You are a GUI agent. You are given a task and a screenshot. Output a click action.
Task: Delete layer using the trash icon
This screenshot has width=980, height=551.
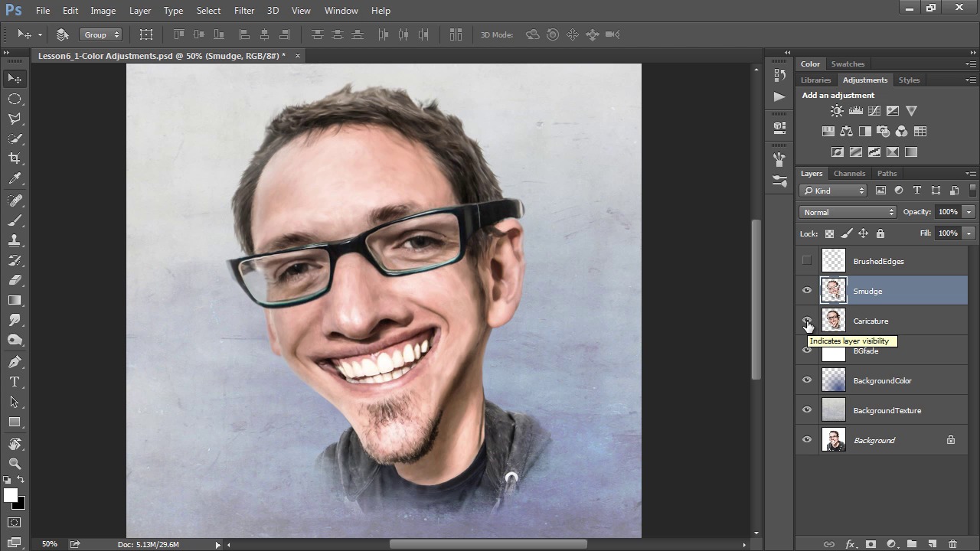tap(952, 544)
